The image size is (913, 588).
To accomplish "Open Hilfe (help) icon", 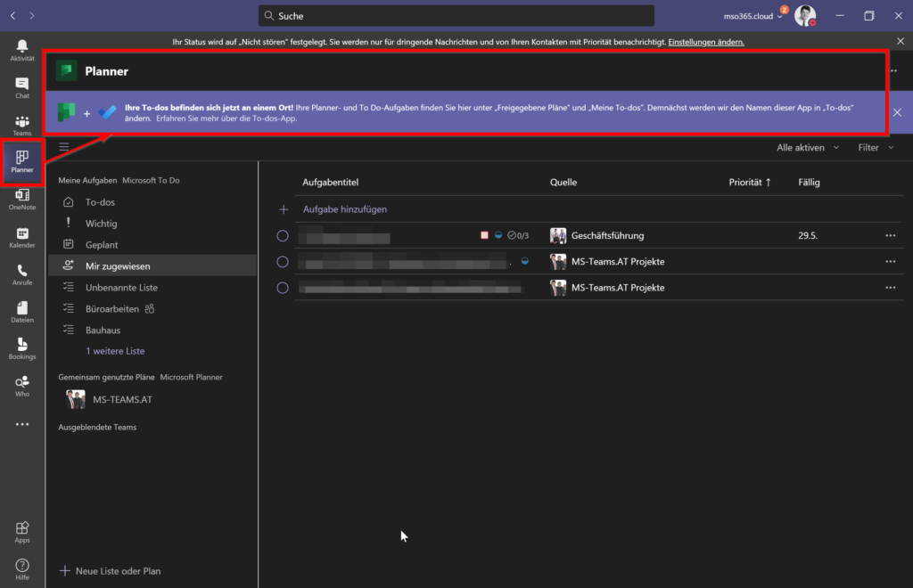I will point(22,569).
